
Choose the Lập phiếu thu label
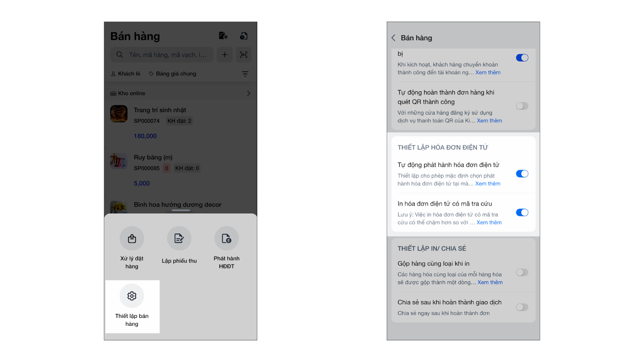179,261
